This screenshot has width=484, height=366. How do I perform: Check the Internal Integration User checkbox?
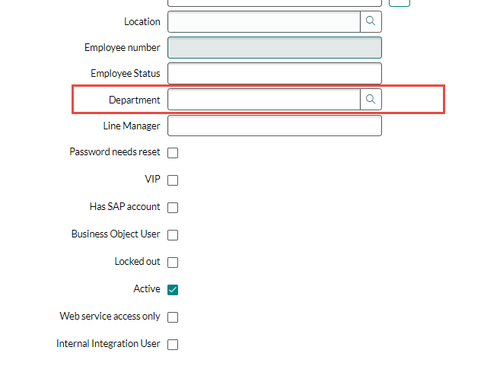coord(173,344)
